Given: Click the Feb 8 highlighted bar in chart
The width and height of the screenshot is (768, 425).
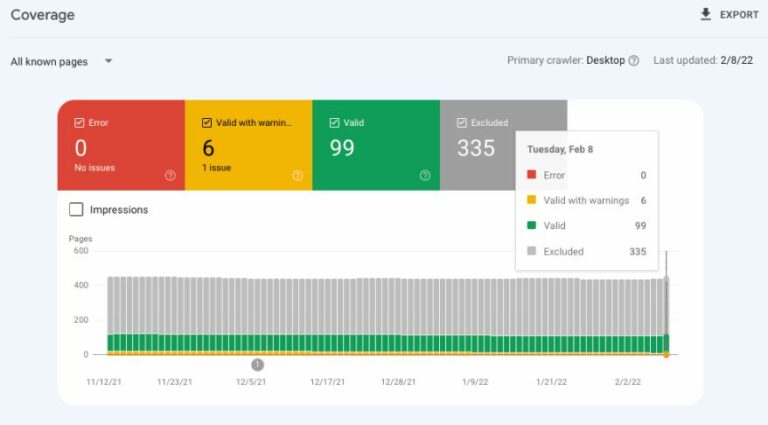Looking at the screenshot, I should (666, 315).
